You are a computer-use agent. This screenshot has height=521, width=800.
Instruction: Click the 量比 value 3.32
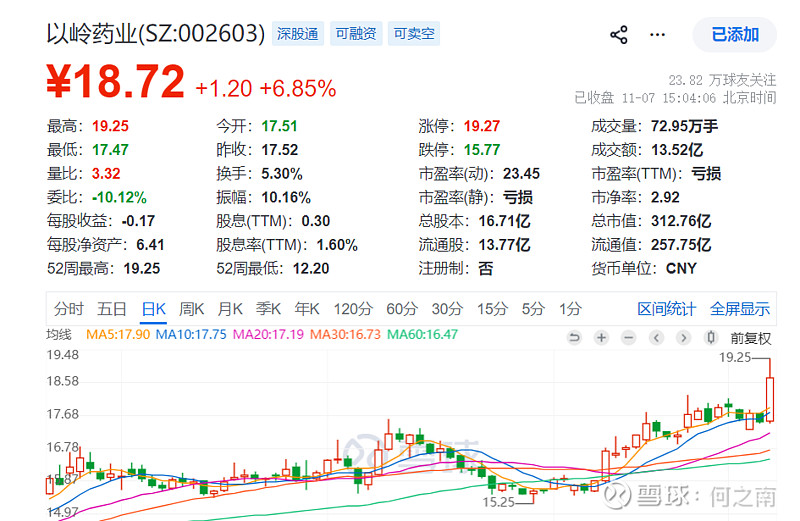point(106,173)
